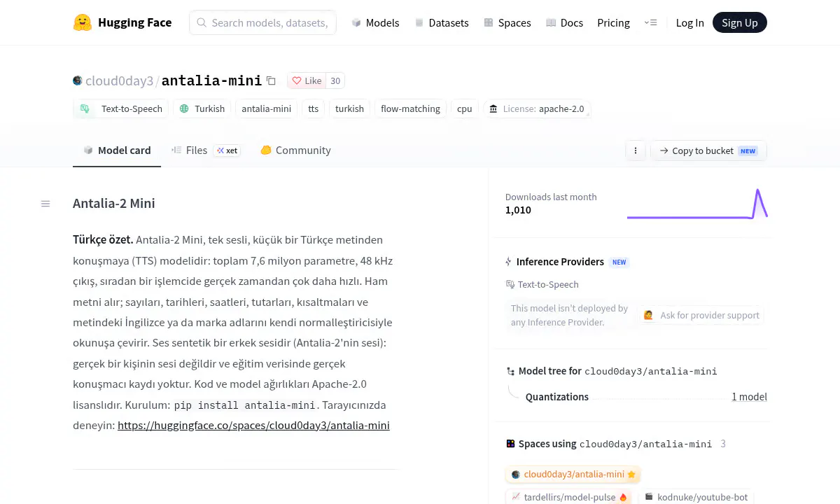This screenshot has width=840, height=504.
Task: Select the tts tag
Action: pos(313,108)
